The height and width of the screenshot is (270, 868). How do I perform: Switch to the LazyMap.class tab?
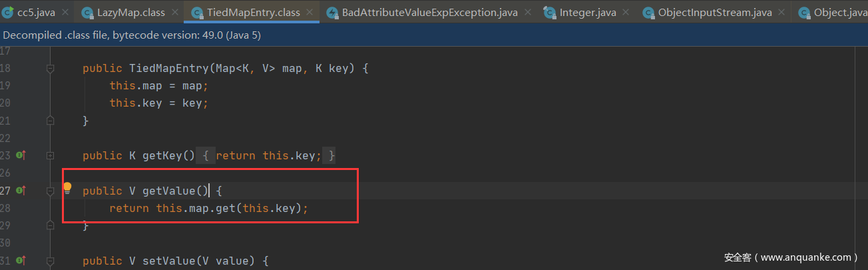(x=131, y=12)
